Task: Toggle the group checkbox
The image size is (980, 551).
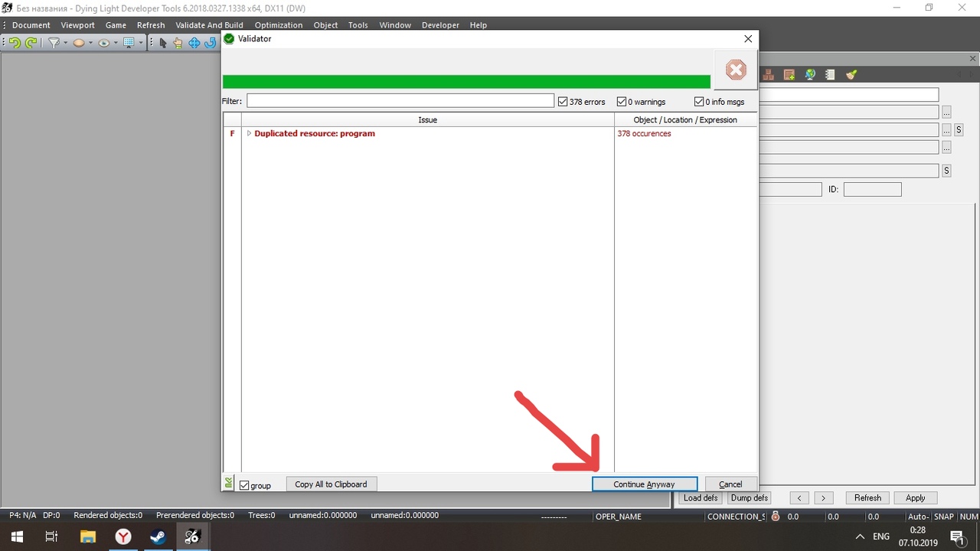Action: pos(244,485)
